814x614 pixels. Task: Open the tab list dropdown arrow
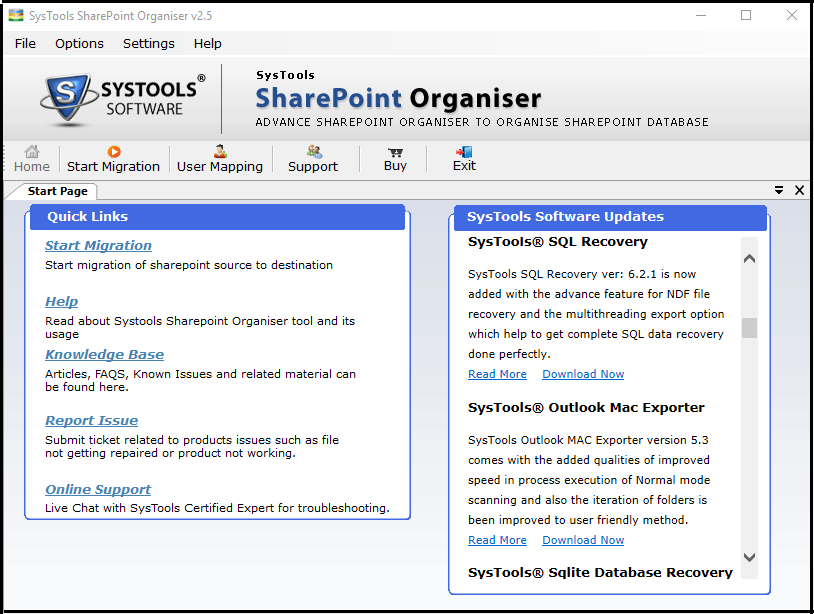pos(779,190)
